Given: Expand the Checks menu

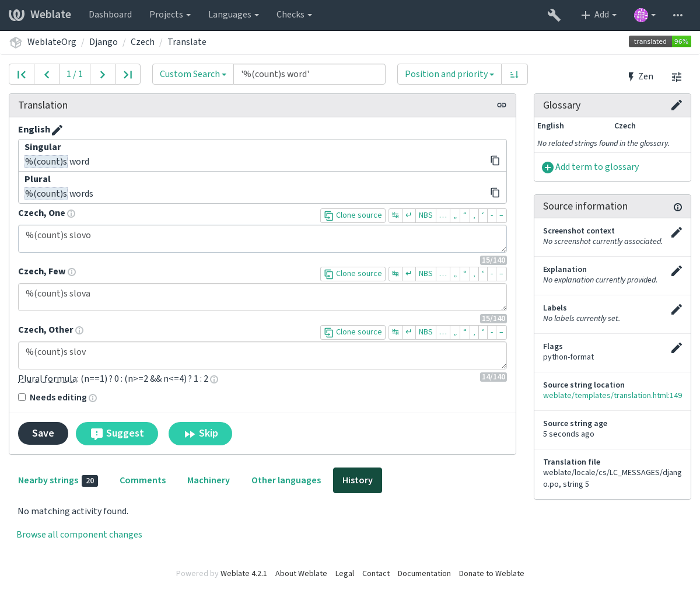Looking at the screenshot, I should (294, 15).
